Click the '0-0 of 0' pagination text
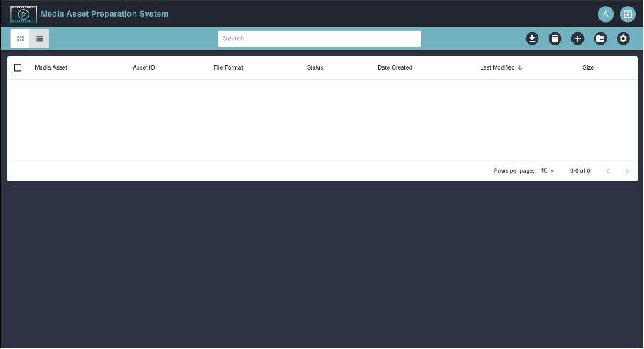The height and width of the screenshot is (349, 644). [580, 170]
